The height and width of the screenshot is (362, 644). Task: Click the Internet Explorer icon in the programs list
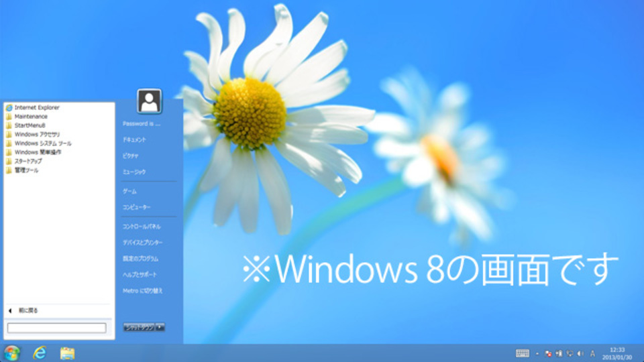(x=9, y=107)
